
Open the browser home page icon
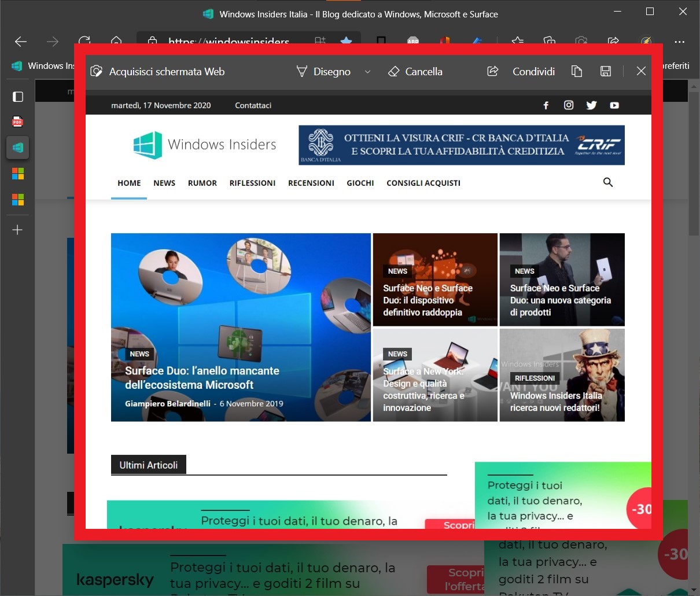point(116,41)
